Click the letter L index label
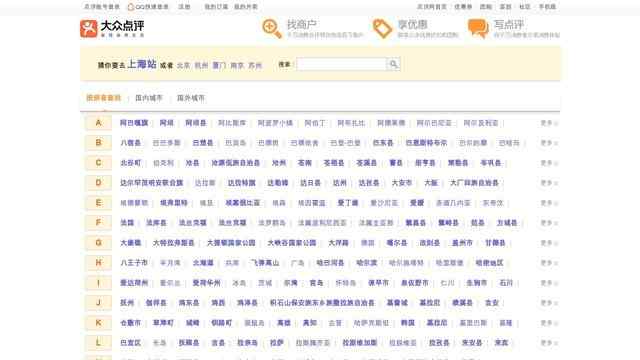Viewport: 640px width, 360px height. tap(98, 343)
